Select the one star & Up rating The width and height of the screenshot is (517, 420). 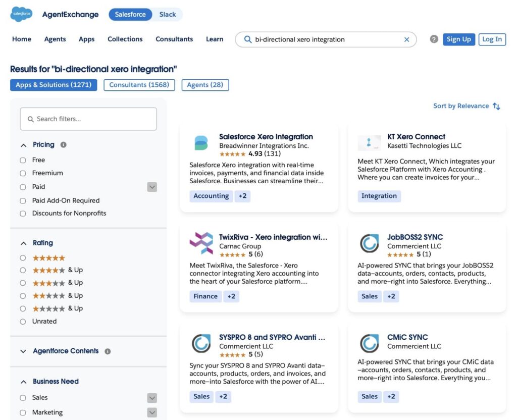pos(23,309)
